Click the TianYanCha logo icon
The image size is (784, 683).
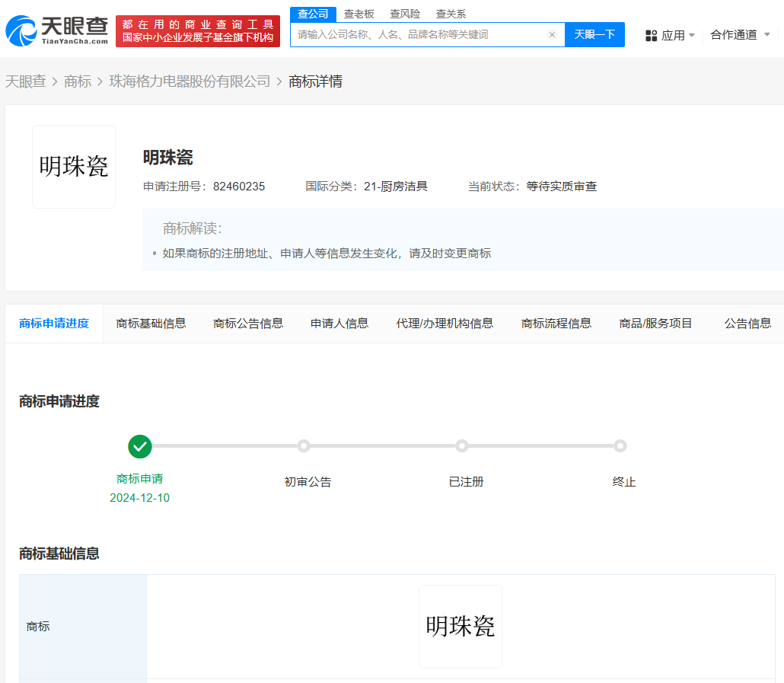click(x=21, y=30)
